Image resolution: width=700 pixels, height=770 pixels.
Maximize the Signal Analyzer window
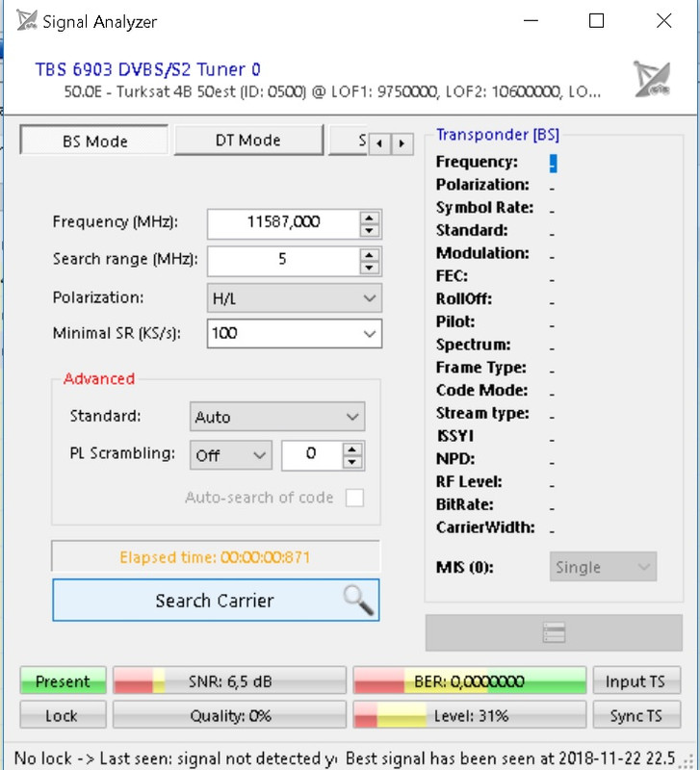596,20
